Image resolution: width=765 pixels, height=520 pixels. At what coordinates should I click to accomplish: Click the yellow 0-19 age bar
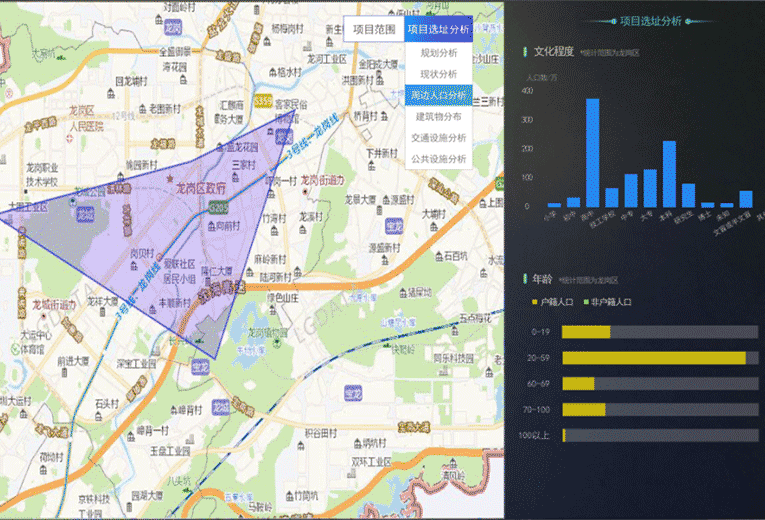pos(586,332)
